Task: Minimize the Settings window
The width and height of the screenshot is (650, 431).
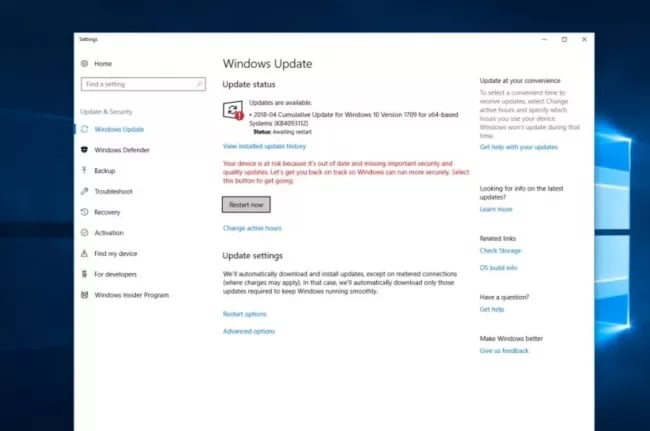Action: [x=545, y=39]
